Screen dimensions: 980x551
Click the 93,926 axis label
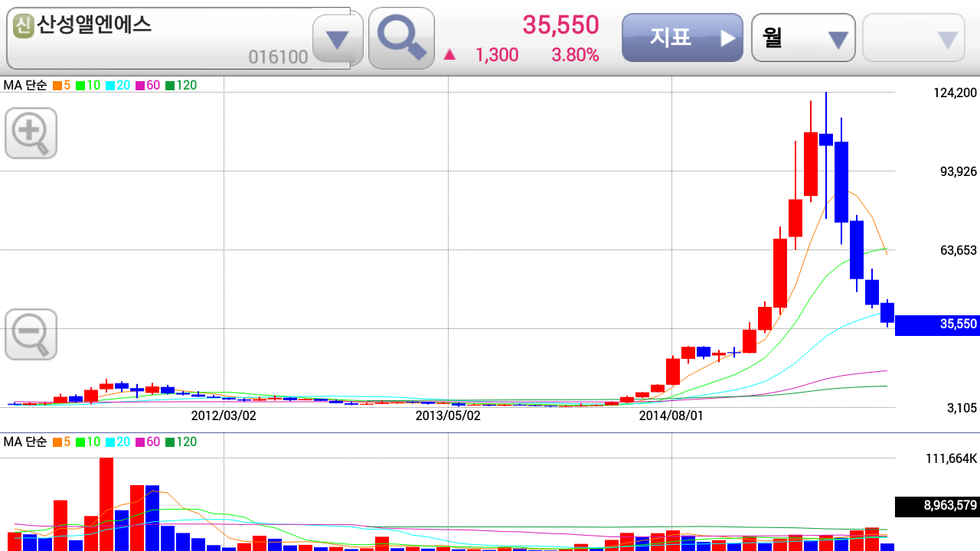tap(959, 171)
